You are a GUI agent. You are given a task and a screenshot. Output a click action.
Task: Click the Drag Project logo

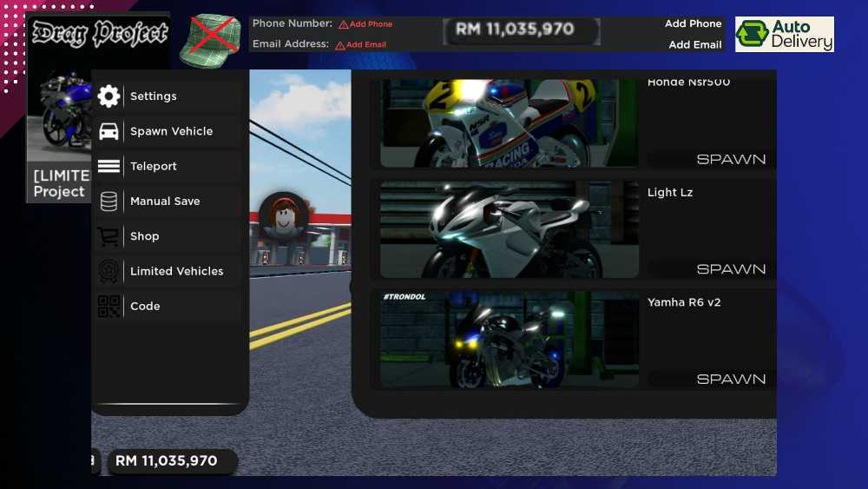tap(100, 34)
